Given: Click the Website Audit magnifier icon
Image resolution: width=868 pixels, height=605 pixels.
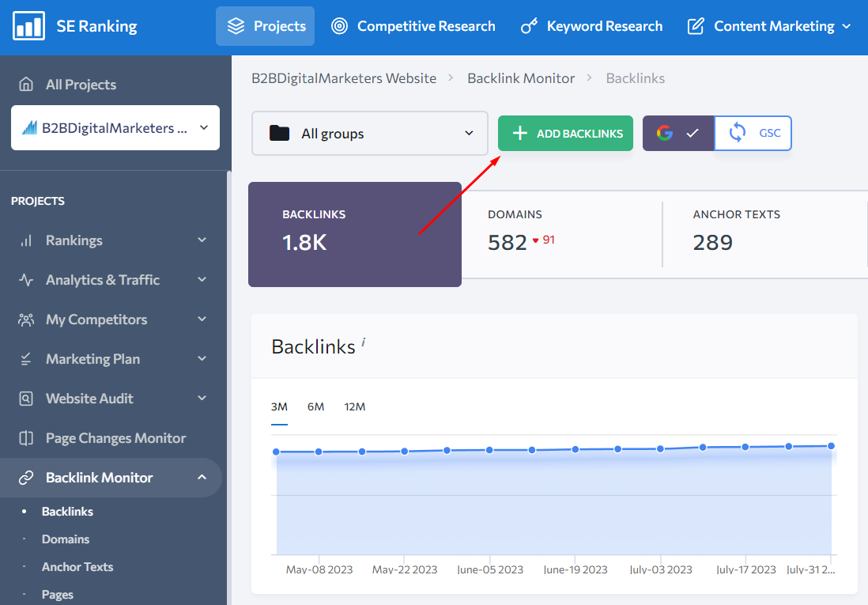Looking at the screenshot, I should click(26, 399).
